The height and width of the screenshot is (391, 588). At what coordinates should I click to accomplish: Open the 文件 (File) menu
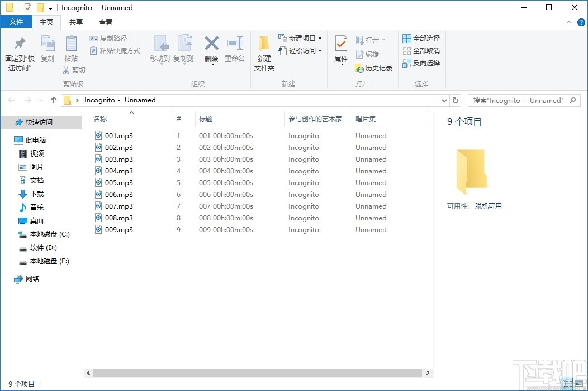pos(17,22)
